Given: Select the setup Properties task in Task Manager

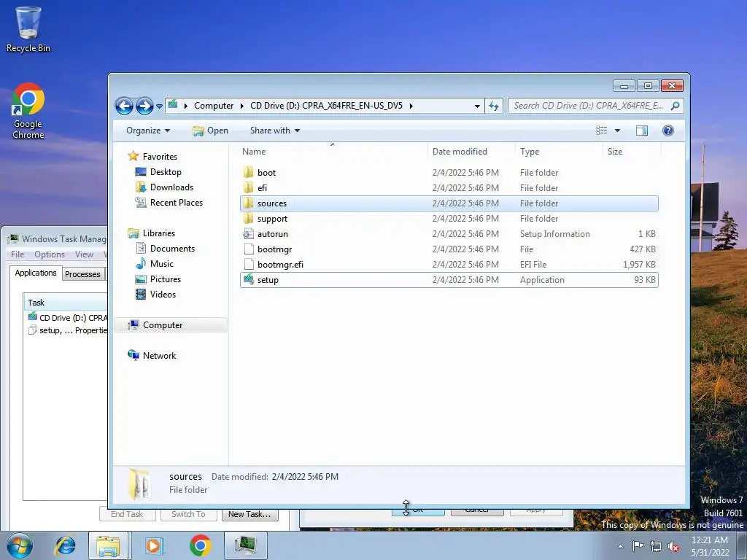Looking at the screenshot, I should pos(67,330).
